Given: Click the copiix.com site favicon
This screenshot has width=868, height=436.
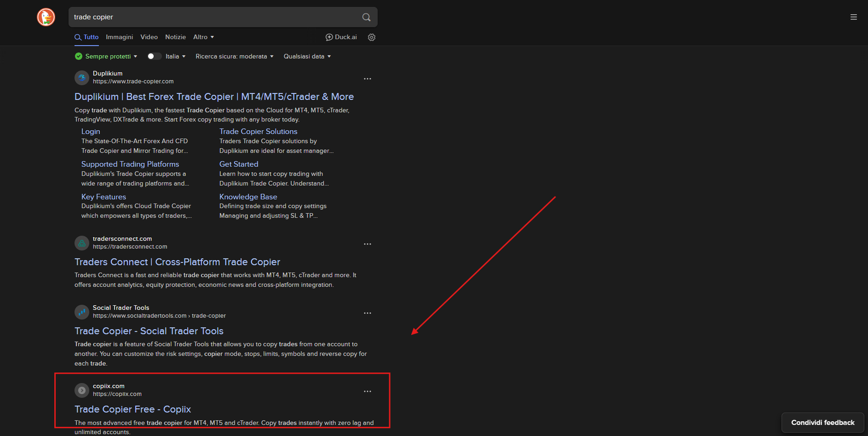Looking at the screenshot, I should (x=82, y=390).
